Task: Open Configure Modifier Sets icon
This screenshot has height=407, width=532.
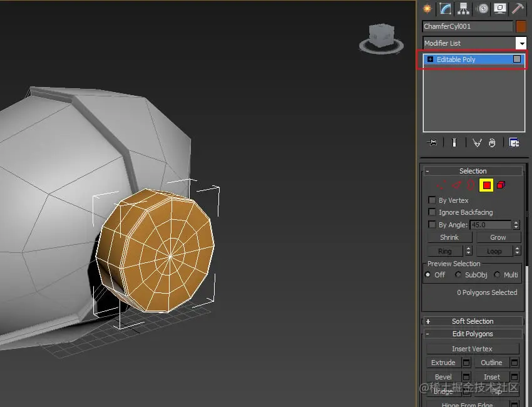Action: coord(514,143)
